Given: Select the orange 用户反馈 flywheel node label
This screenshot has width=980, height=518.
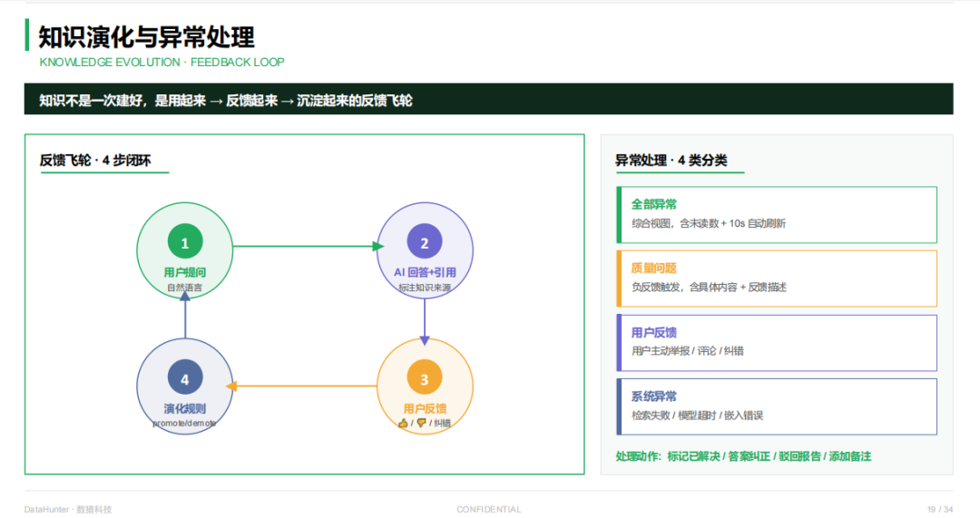Looking at the screenshot, I should (x=425, y=408).
